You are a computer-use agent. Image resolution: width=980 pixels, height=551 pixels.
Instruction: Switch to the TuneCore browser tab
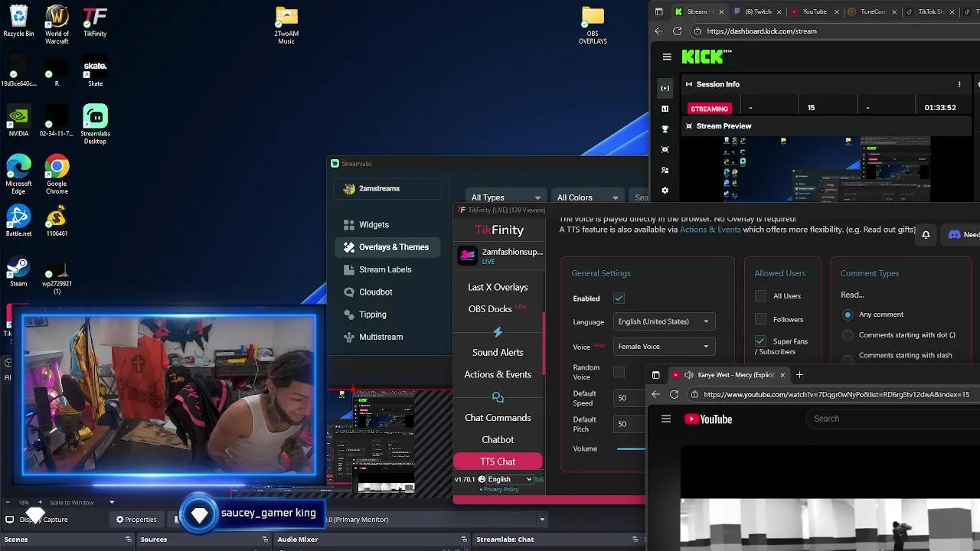[871, 11]
